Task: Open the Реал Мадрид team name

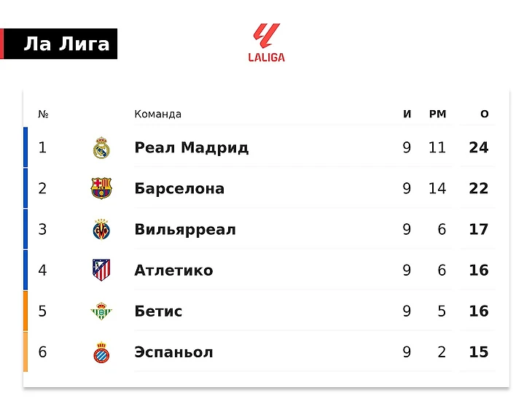Action: 191,148
